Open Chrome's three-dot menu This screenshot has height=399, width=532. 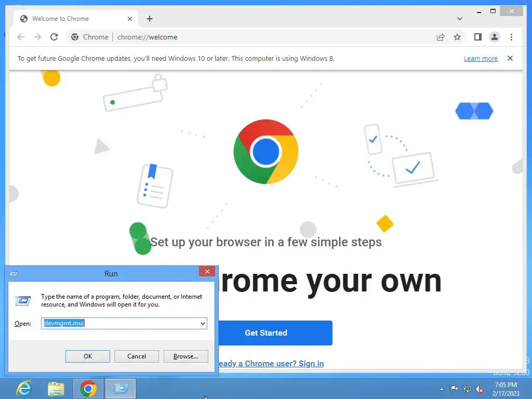[x=511, y=37]
